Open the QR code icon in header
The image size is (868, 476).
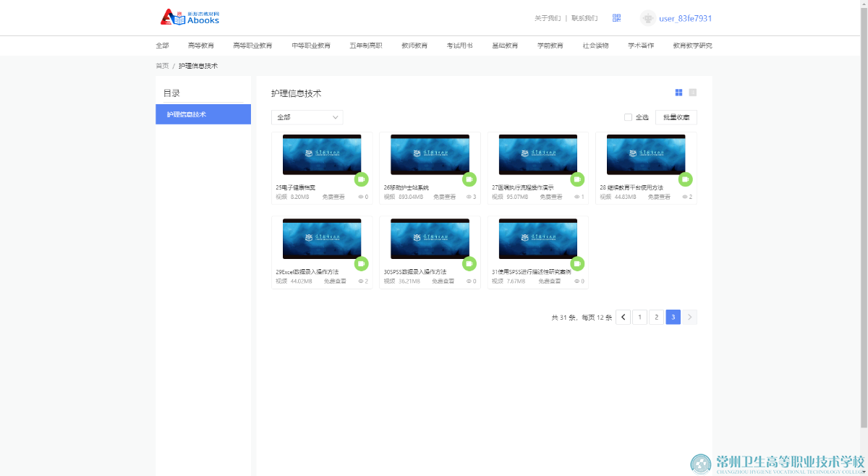(x=616, y=18)
